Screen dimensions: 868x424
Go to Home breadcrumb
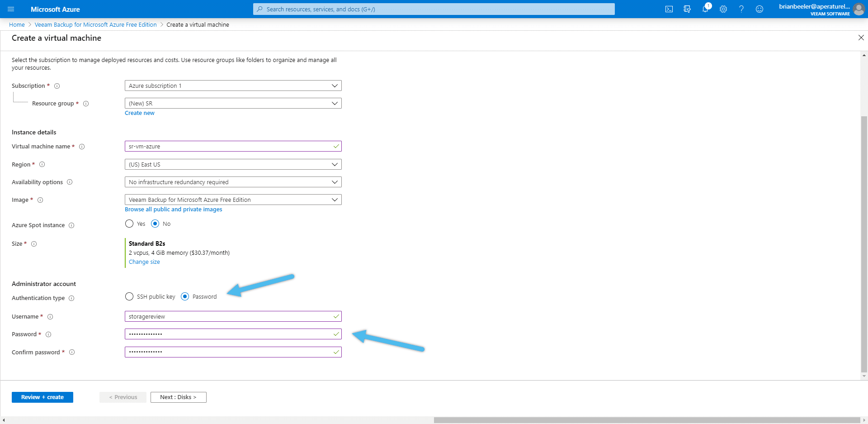tap(17, 25)
